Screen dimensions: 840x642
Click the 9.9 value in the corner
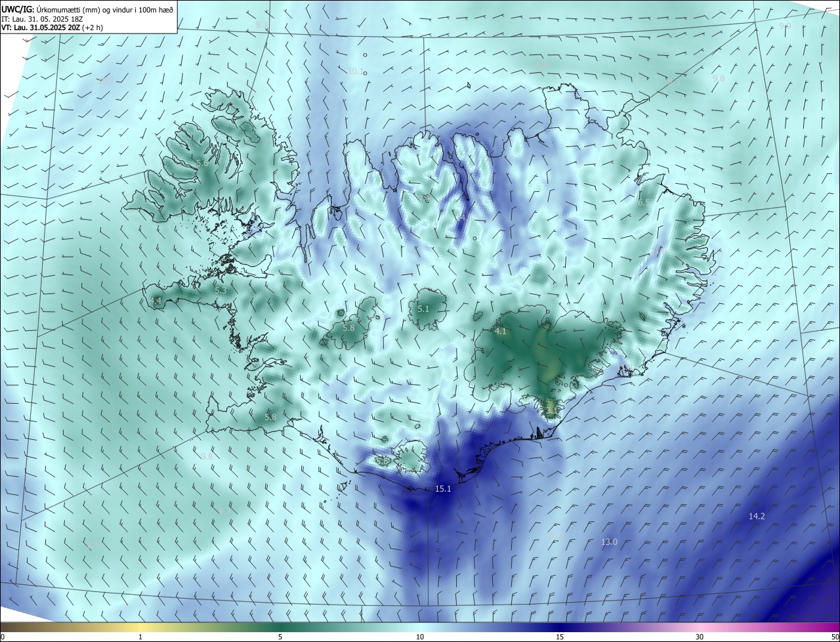[785, 26]
